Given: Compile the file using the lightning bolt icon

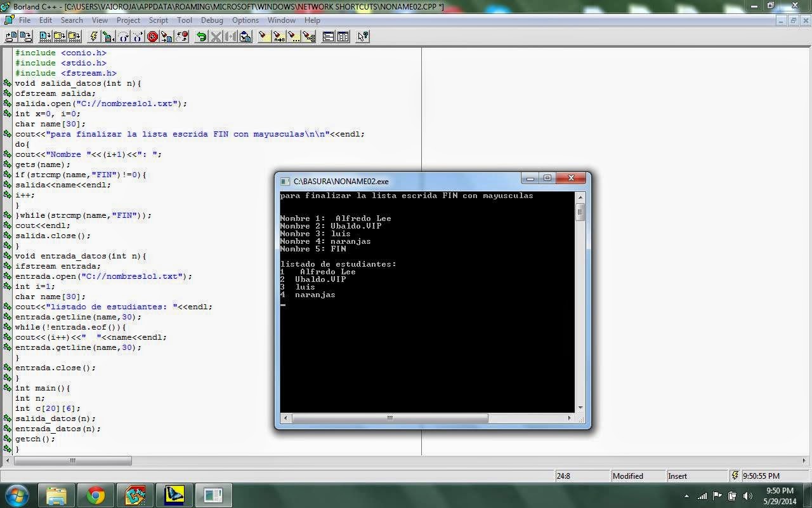Looking at the screenshot, I should click(92, 36).
